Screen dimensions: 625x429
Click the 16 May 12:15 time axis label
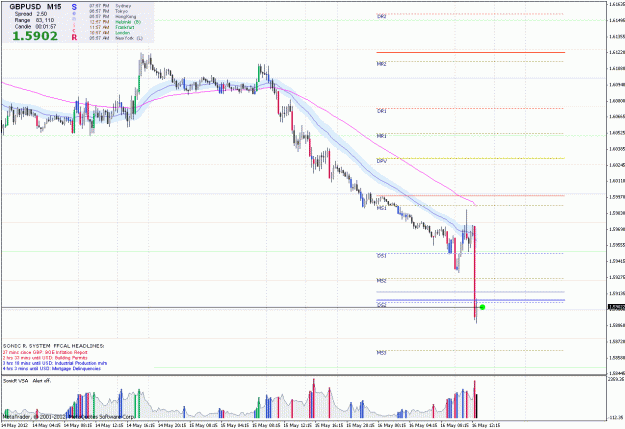click(485, 425)
